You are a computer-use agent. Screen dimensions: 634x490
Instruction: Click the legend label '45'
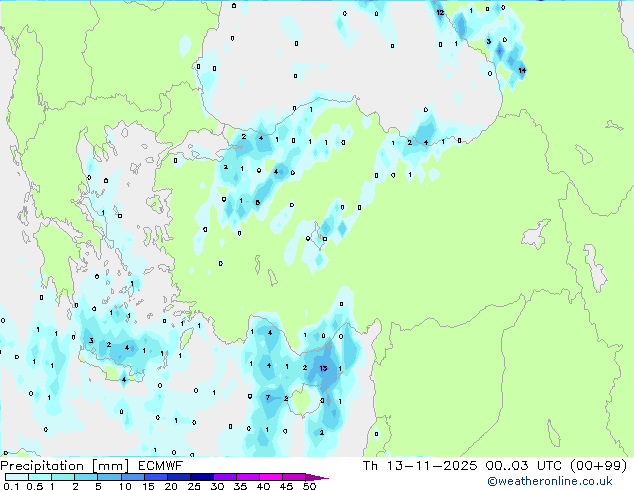(x=286, y=486)
